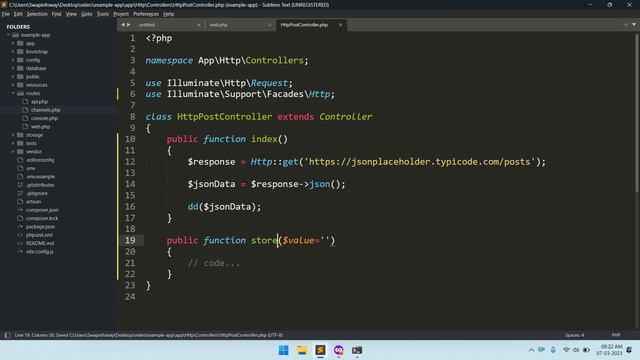Open the Goto menu
Image resolution: width=640 pixels, height=360 pixels.
click(87, 14)
